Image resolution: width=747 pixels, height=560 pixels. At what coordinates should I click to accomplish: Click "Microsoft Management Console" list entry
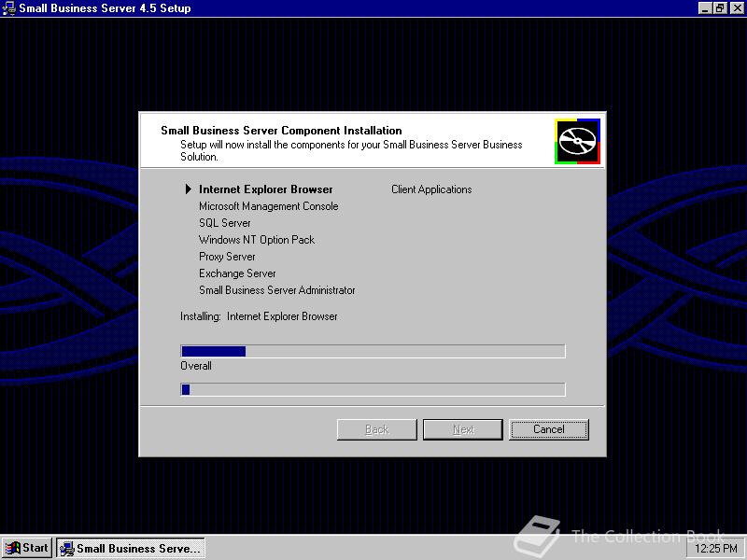click(269, 206)
